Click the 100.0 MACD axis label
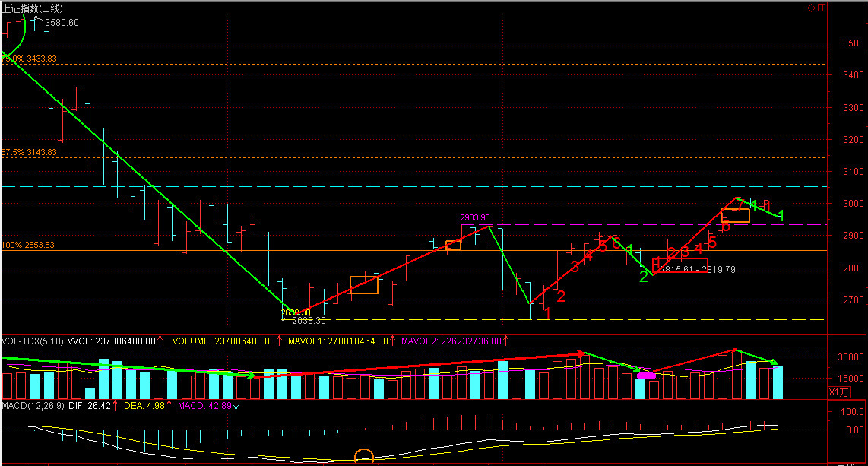 coord(853,412)
